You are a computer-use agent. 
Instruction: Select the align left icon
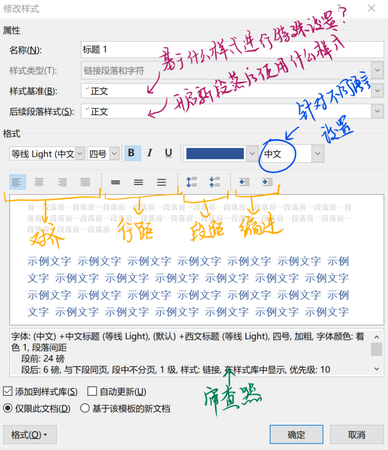click(17, 182)
